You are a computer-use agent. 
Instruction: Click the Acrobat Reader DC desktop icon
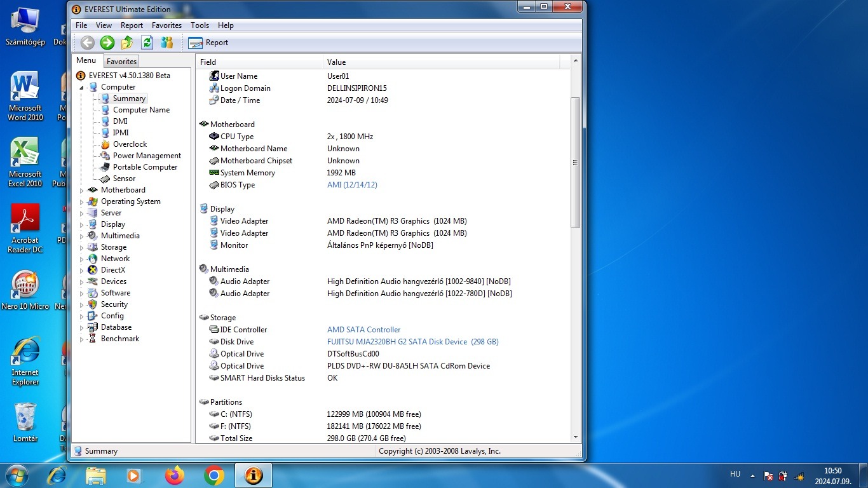(x=25, y=229)
